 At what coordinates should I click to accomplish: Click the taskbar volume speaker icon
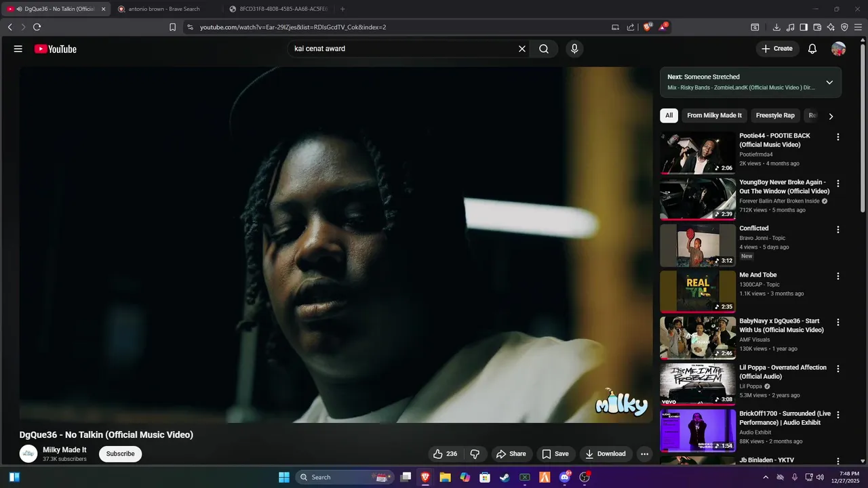pyautogui.click(x=820, y=477)
